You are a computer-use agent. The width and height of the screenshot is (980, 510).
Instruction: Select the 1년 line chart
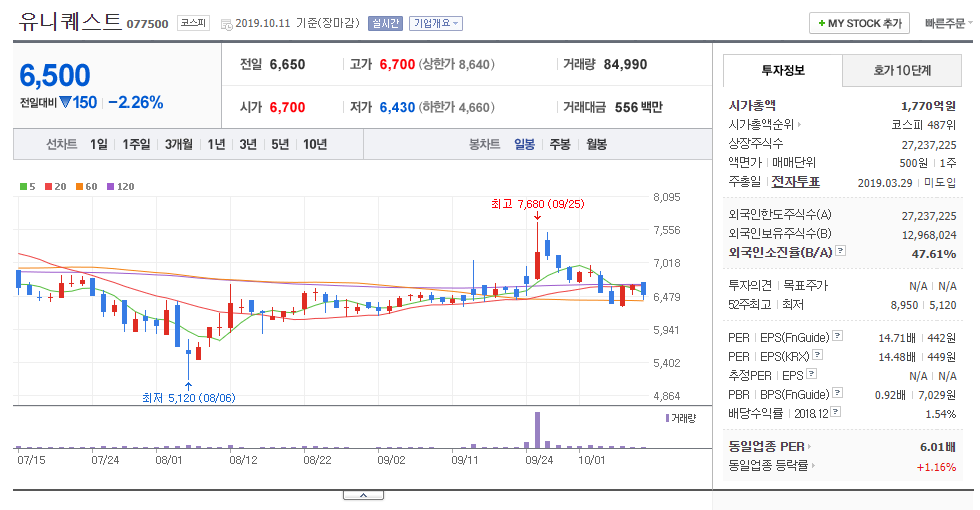coord(216,144)
